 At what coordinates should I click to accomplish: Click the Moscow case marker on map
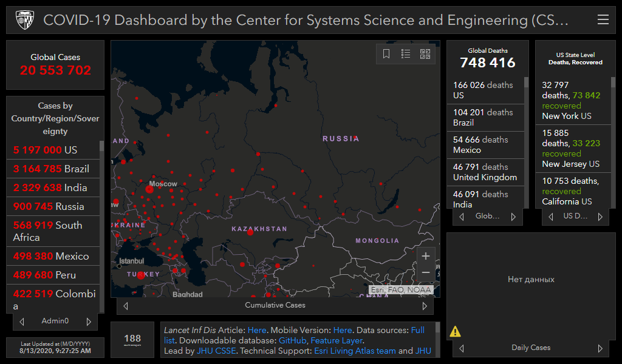149,190
